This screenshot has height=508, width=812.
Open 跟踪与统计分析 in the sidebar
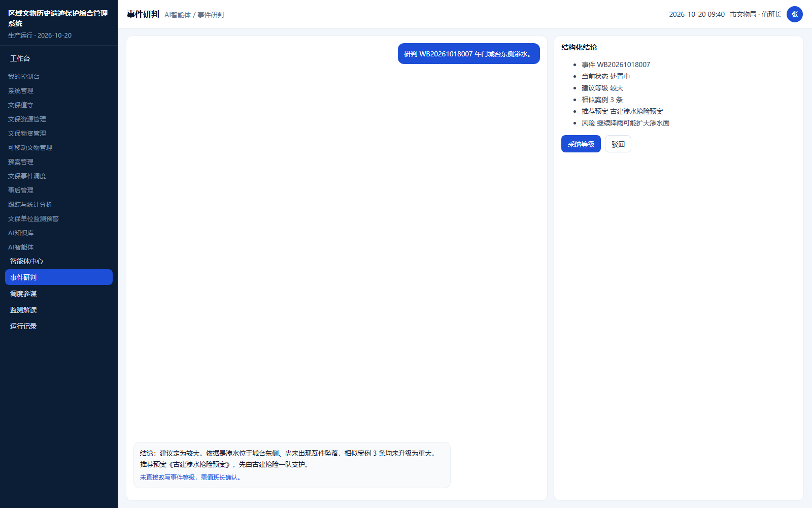(30, 205)
